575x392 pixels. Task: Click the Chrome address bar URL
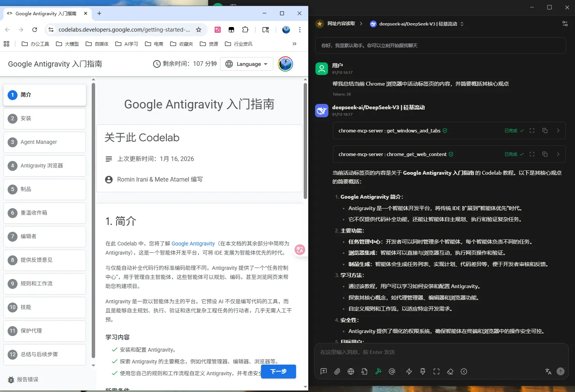pyautogui.click(x=124, y=30)
